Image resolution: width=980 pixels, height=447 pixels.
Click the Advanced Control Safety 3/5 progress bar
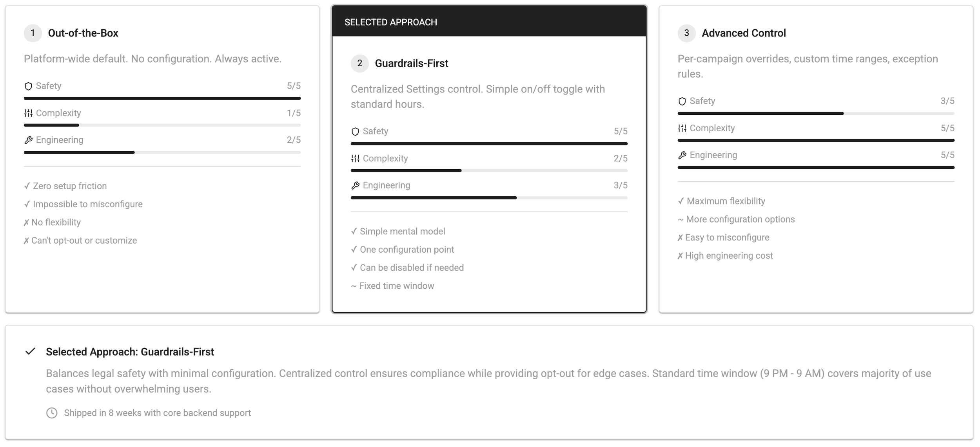816,114
